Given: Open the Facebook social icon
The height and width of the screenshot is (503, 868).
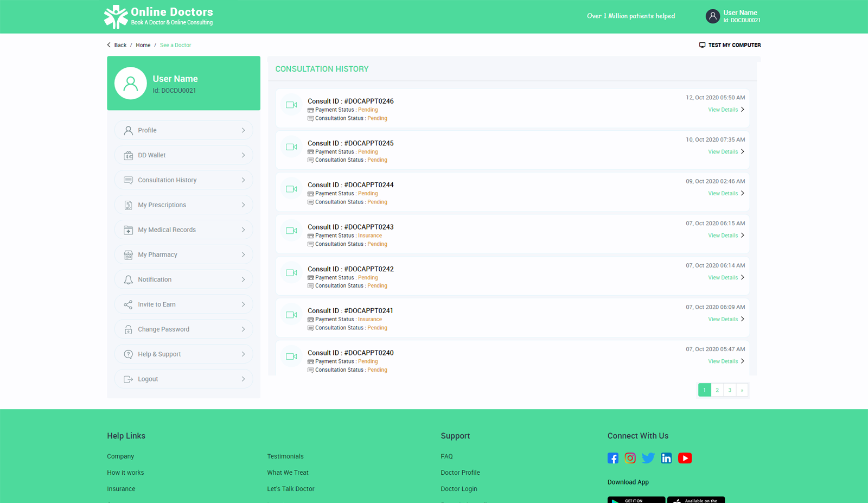Looking at the screenshot, I should (613, 458).
